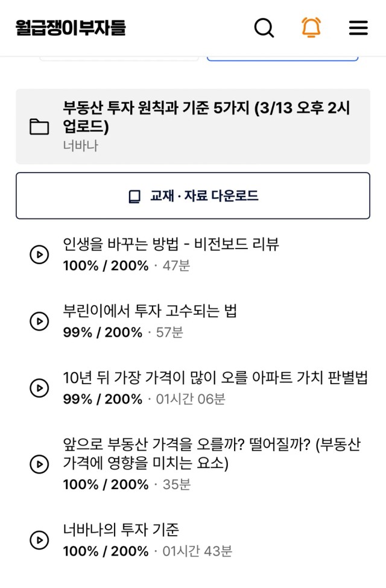Go to home via the 월급쟁이부자들 logo
Viewport: 386px width, 588px height.
(x=71, y=28)
